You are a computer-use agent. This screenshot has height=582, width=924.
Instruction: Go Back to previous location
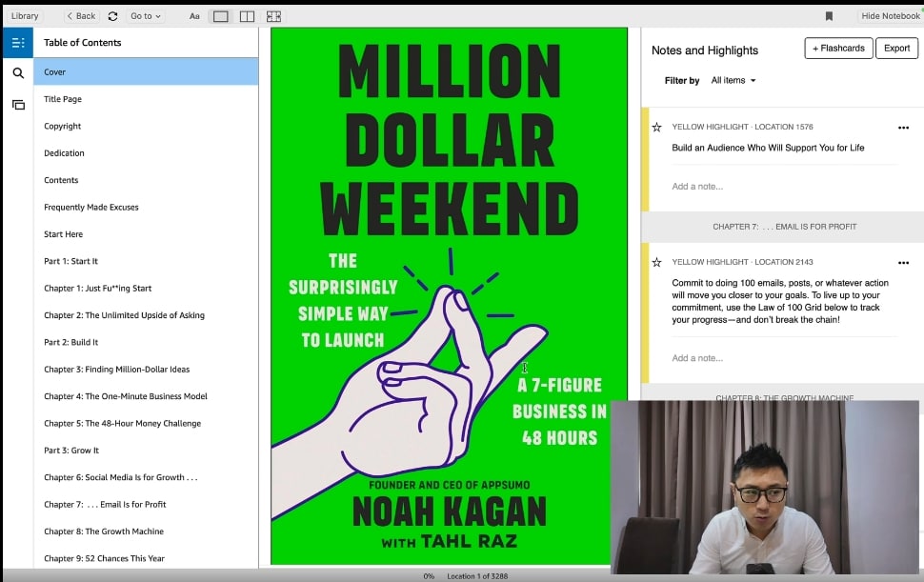[x=81, y=16]
